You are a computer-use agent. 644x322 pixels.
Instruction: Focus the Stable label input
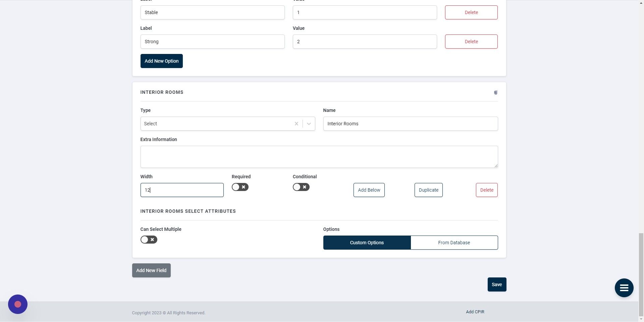pos(212,12)
